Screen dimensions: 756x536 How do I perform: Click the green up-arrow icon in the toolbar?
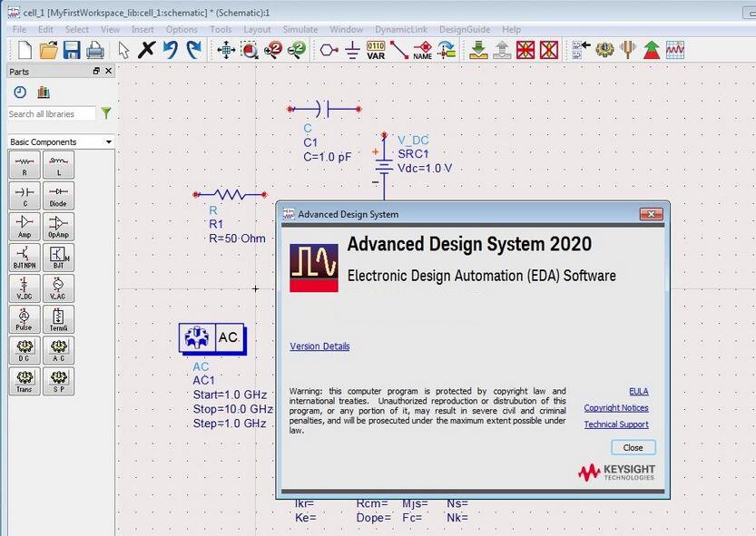[x=652, y=50]
